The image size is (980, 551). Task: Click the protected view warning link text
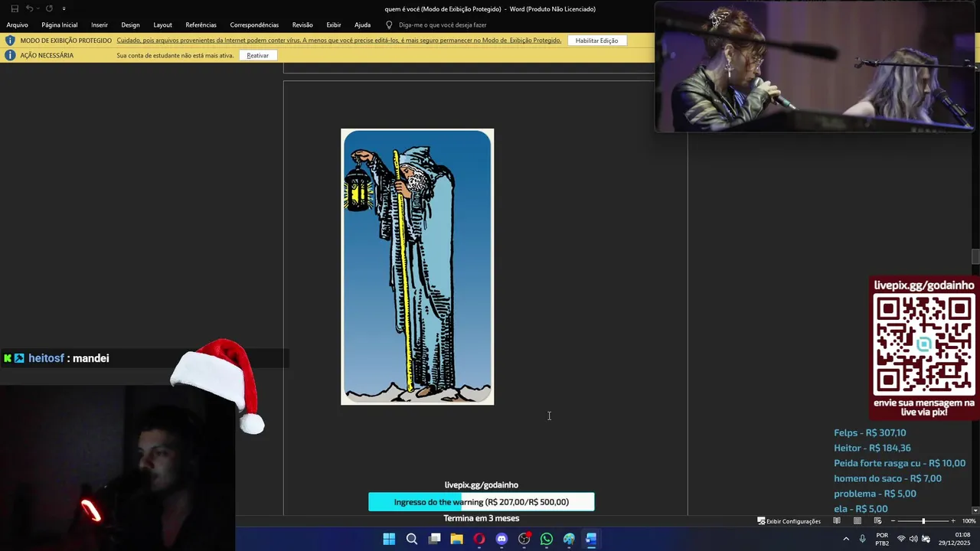[x=338, y=41]
